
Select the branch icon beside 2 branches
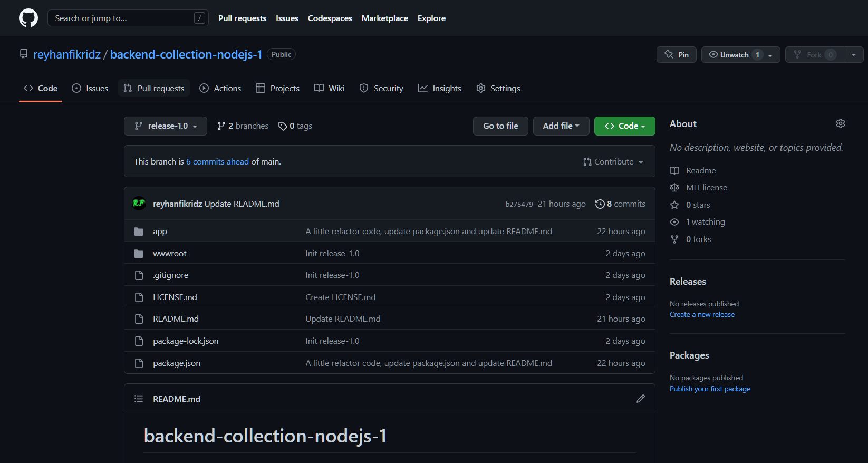[x=221, y=126]
